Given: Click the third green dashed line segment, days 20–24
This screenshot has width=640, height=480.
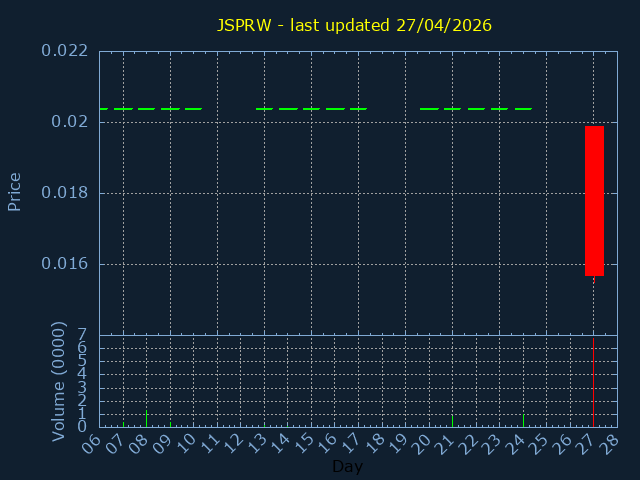Looking at the screenshot, I should click(x=476, y=108).
